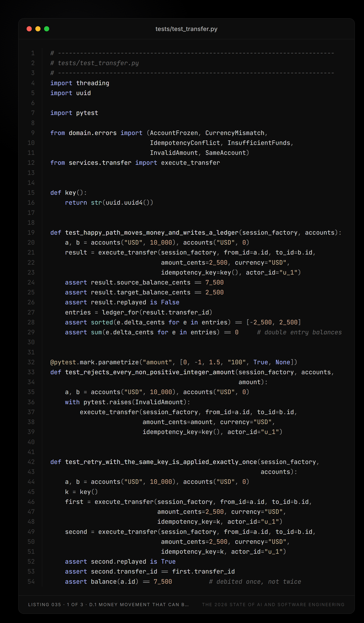Click line number 19 in the gutter
Image resolution: width=364 pixels, height=623 pixels.
coord(31,233)
